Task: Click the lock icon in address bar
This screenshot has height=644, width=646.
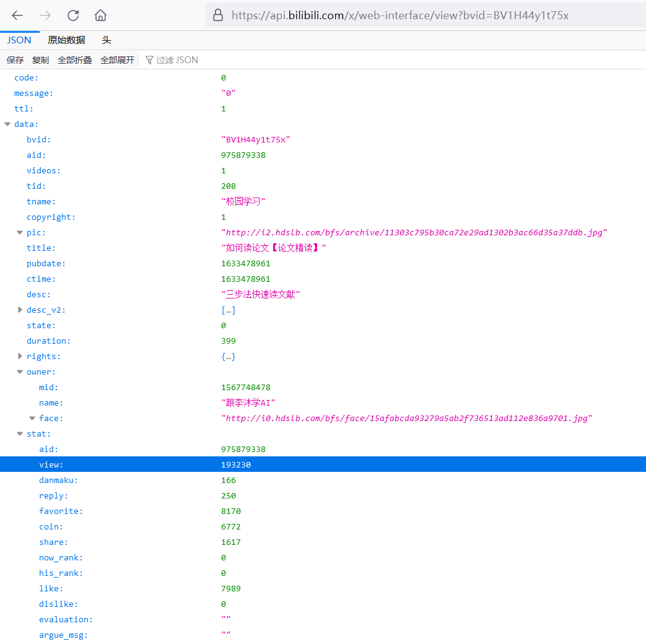Action: pyautogui.click(x=218, y=15)
